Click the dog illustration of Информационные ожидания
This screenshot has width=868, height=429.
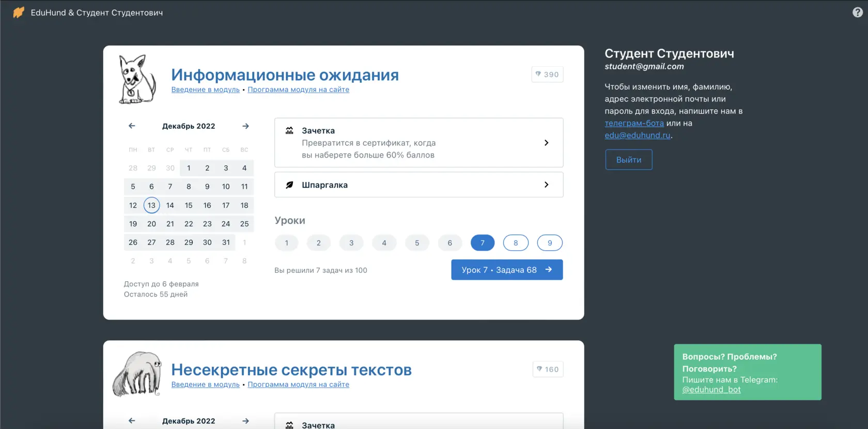pos(137,79)
